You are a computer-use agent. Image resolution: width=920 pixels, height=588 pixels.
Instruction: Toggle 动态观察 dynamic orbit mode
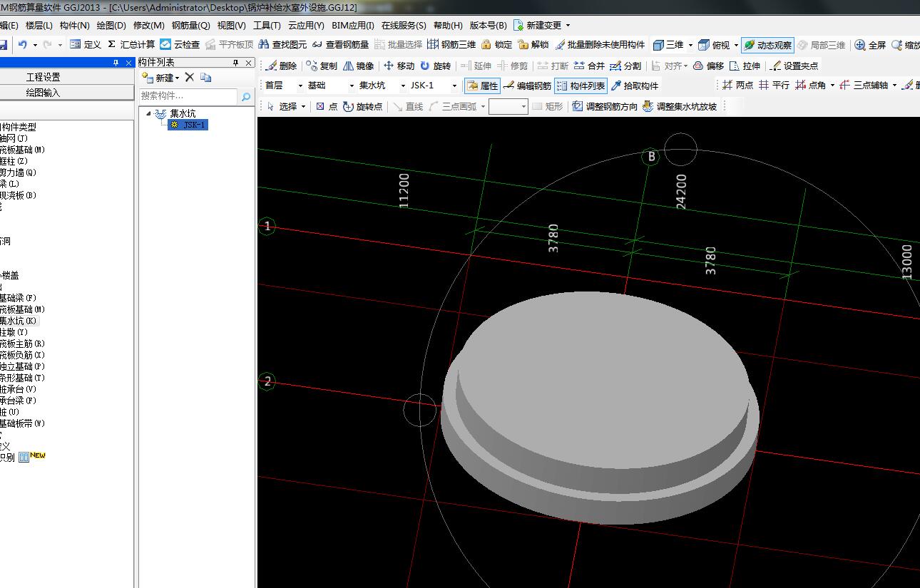767,44
